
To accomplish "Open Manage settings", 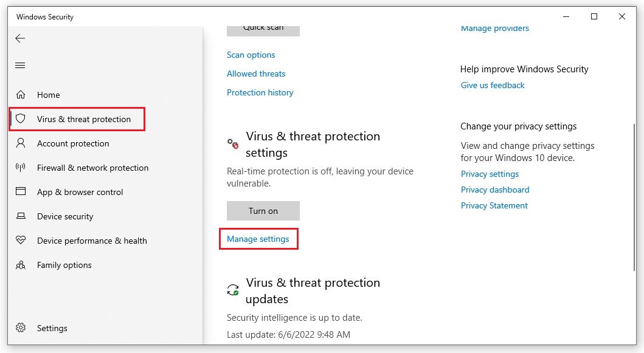I will pyautogui.click(x=258, y=239).
